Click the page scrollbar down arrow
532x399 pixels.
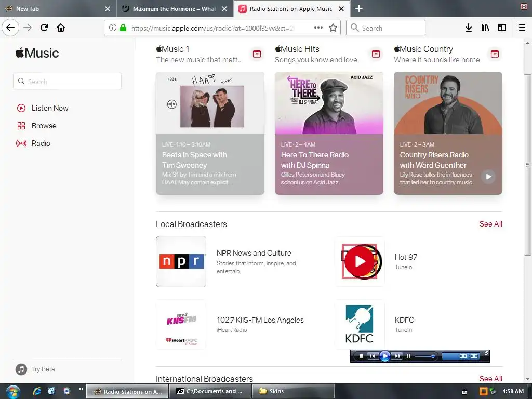(527, 379)
